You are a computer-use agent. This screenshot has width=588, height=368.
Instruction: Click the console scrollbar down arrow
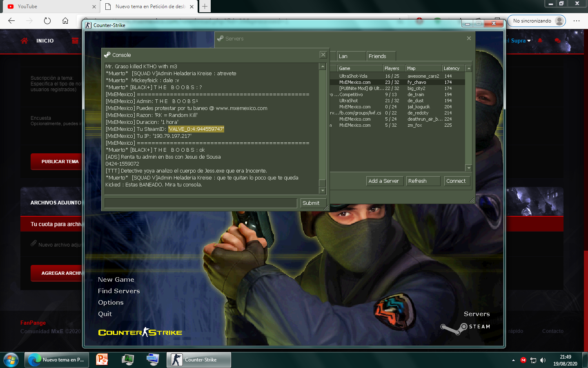point(323,191)
